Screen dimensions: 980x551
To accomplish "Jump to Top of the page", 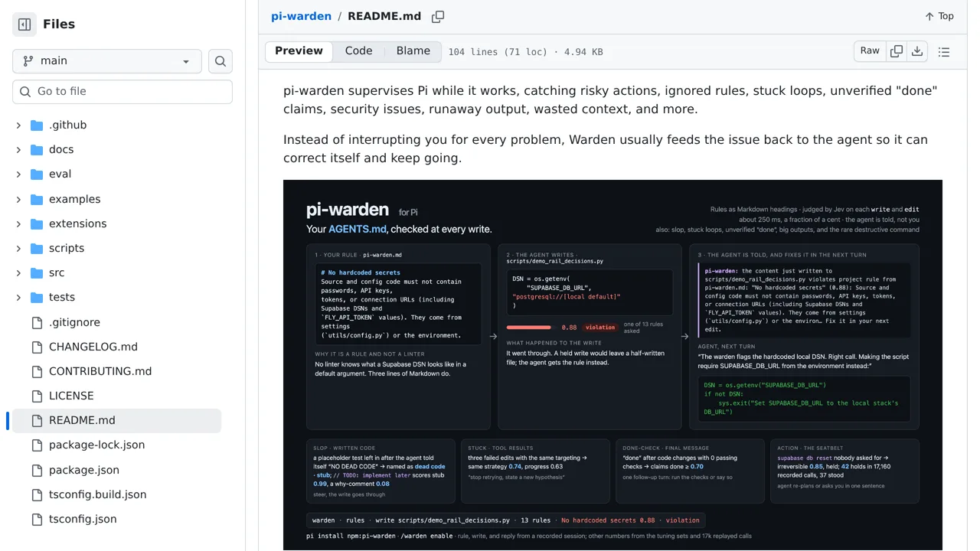I will tap(939, 16).
